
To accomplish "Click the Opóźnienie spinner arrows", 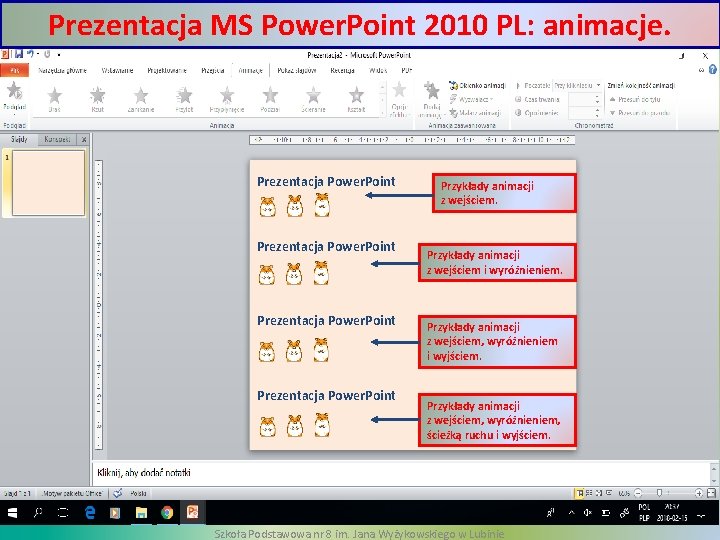I will [x=597, y=112].
